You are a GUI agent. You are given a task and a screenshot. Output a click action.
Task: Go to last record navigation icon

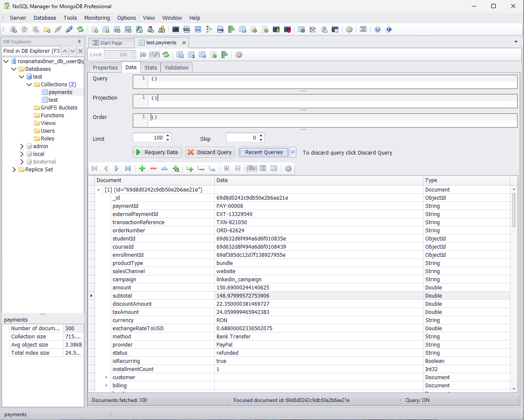point(128,168)
